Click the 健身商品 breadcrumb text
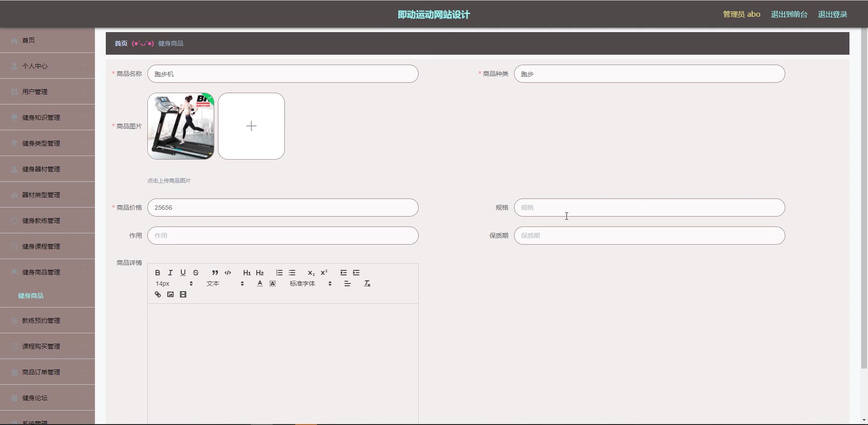The width and height of the screenshot is (868, 425). pos(170,43)
